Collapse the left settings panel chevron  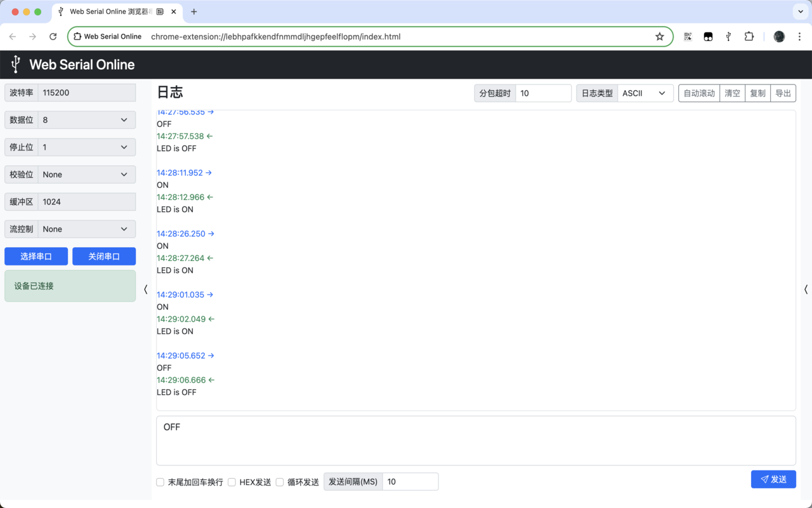(x=145, y=289)
